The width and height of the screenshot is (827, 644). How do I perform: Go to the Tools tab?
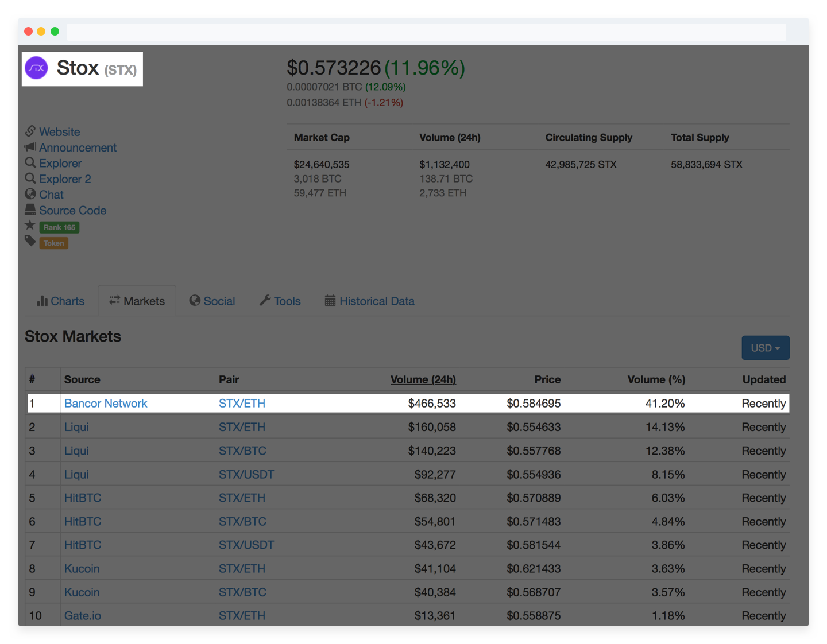[280, 301]
